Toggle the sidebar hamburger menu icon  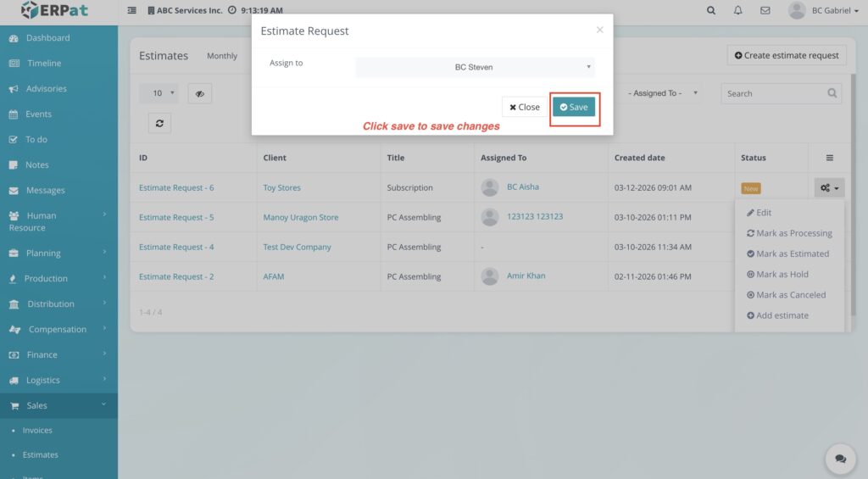click(131, 10)
